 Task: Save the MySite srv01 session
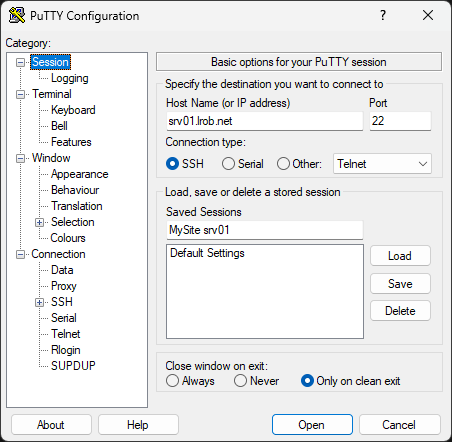[400, 284]
